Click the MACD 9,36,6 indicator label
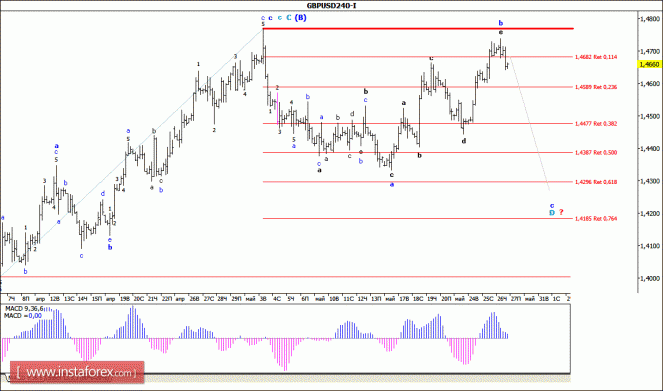663x391 pixels. coord(24,309)
